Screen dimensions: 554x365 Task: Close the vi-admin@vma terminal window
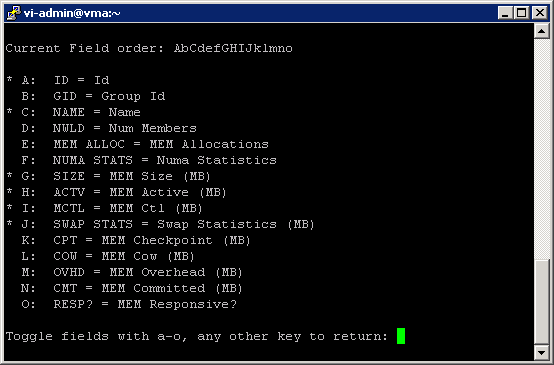(540, 13)
